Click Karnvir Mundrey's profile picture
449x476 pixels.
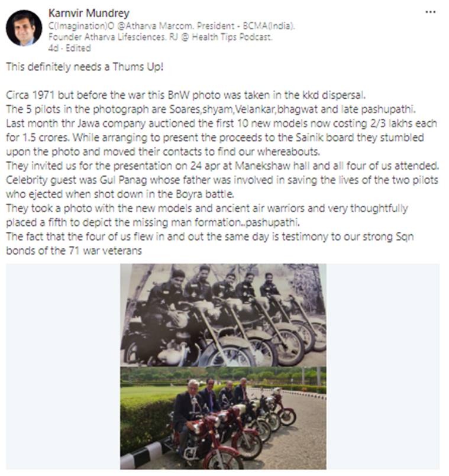click(24, 28)
